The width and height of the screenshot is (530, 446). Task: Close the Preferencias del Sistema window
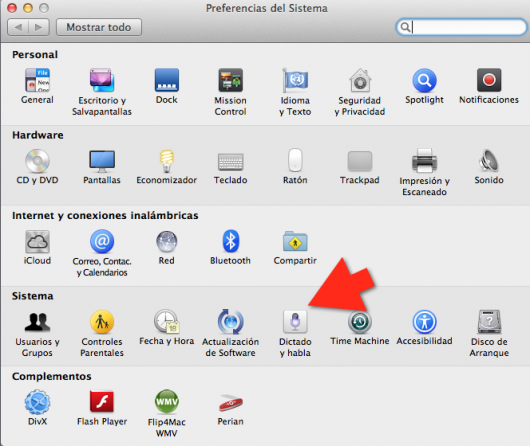point(12,8)
